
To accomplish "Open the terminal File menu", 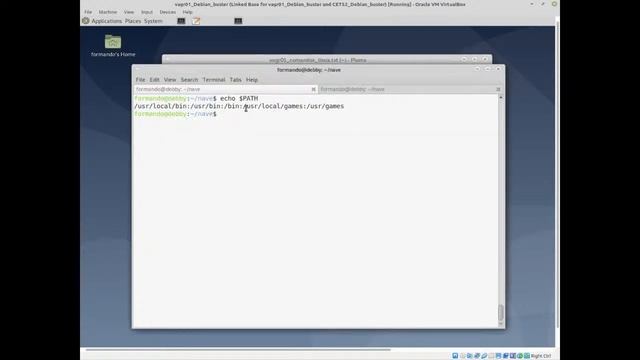I will click(140, 80).
